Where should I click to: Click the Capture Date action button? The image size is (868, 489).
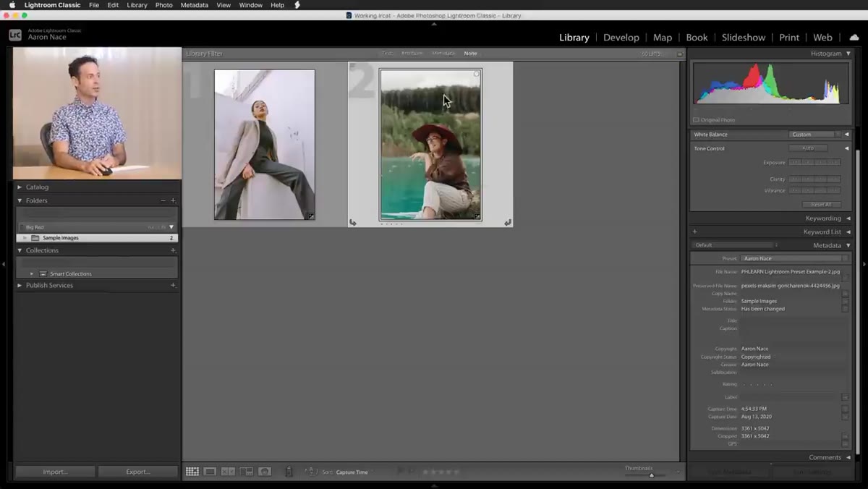(x=845, y=417)
